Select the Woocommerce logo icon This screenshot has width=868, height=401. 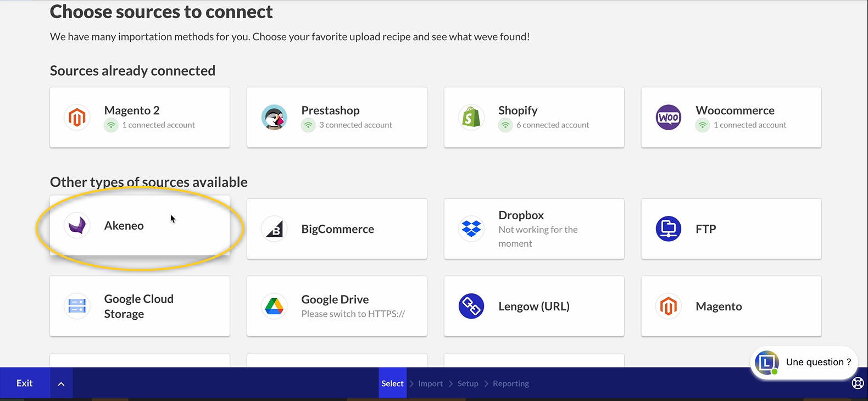tap(668, 117)
